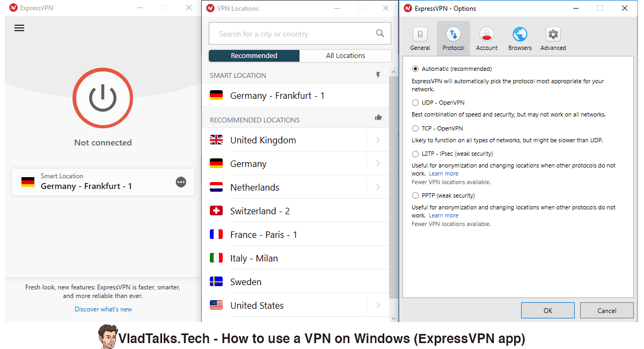Screen dimensions: 644x349
Task: Open the Advanced options tab
Action: click(553, 39)
